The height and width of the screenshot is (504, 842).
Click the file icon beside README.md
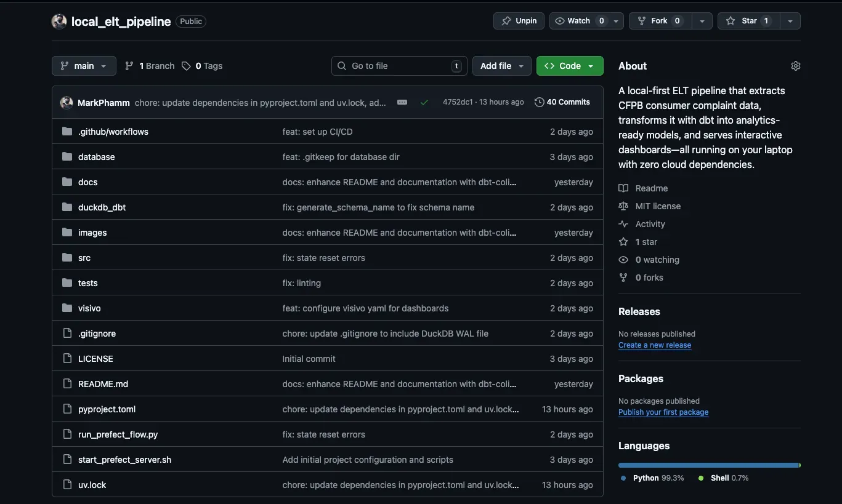click(x=67, y=383)
